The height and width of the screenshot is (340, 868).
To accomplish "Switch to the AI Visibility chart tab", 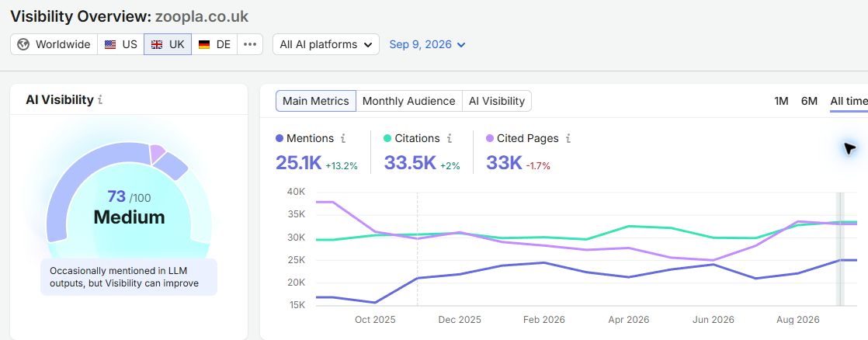I will click(497, 102).
